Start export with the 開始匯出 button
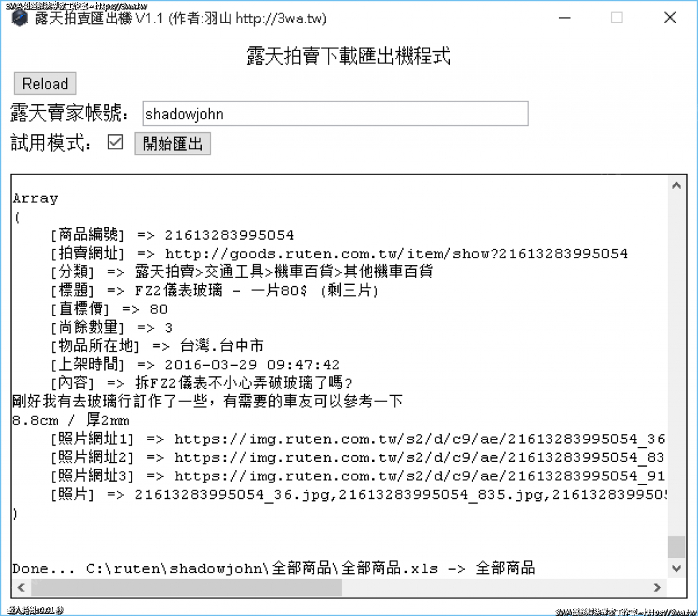698x616 pixels. tap(172, 144)
